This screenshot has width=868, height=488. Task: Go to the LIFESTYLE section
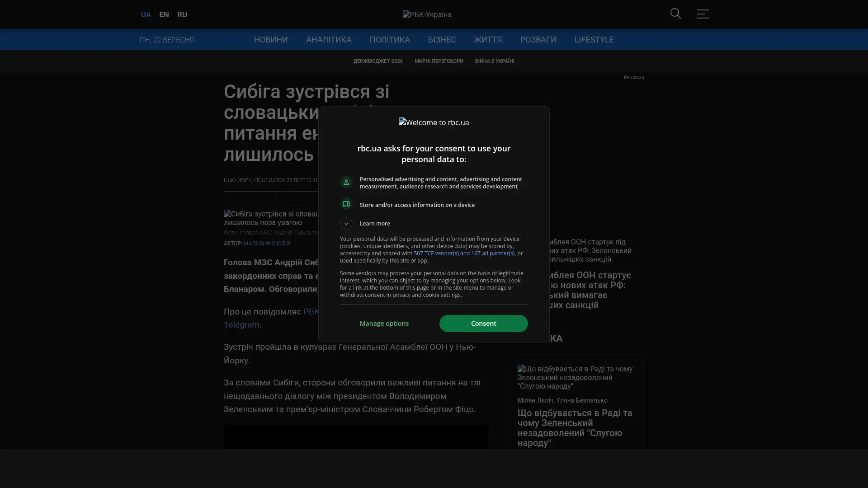click(594, 40)
